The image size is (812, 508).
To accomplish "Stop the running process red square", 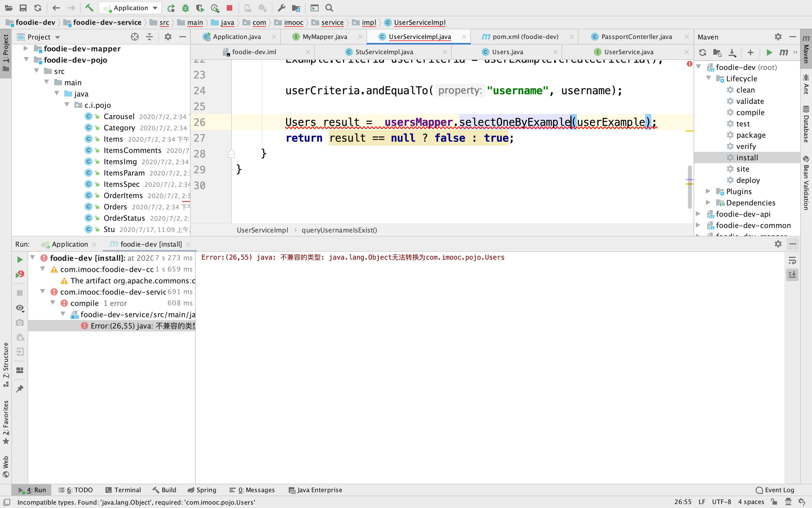I will coord(230,8).
